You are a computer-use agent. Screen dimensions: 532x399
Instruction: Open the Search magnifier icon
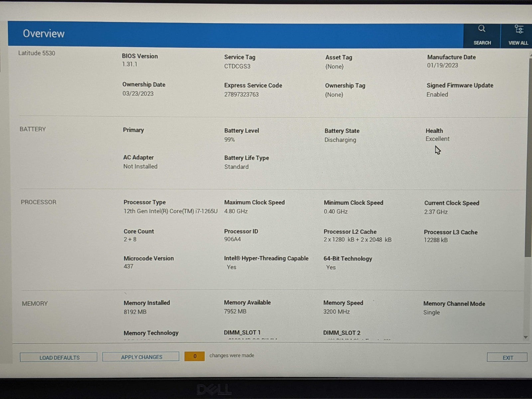click(482, 29)
